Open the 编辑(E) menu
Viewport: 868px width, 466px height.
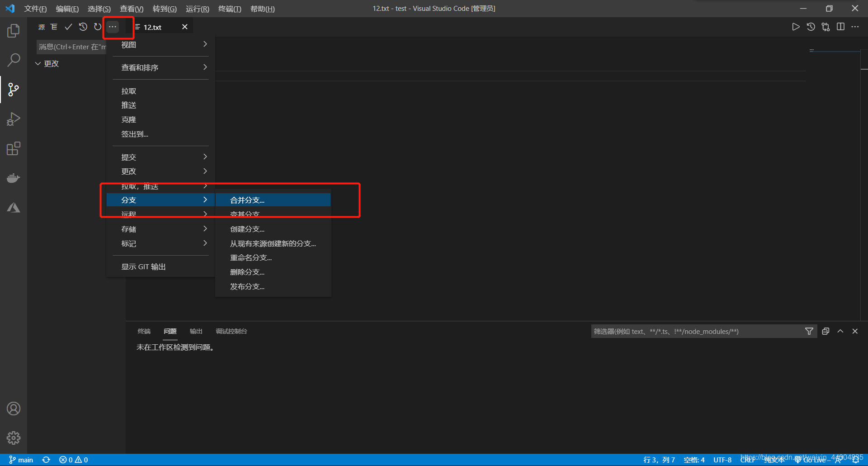click(x=67, y=9)
